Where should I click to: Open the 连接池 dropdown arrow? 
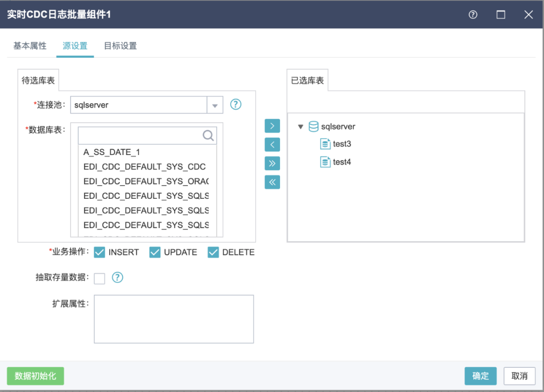215,105
